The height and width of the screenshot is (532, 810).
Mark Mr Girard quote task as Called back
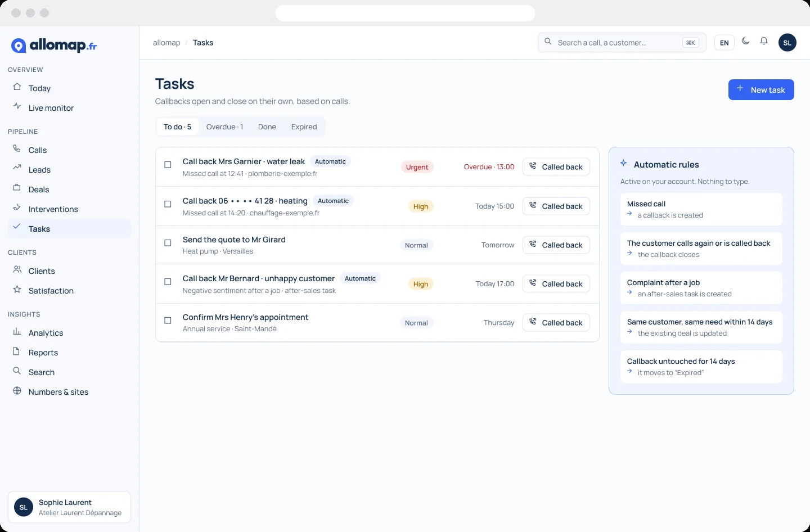(x=556, y=245)
